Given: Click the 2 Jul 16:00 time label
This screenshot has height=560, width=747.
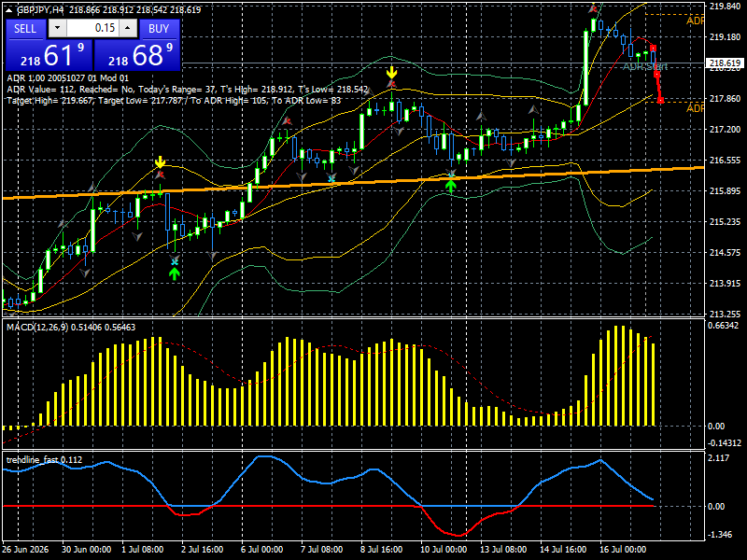Looking at the screenshot, I should point(203,549).
